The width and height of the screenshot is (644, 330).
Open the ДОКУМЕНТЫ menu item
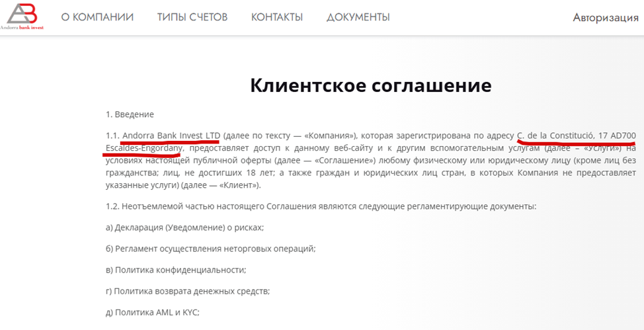tap(358, 17)
